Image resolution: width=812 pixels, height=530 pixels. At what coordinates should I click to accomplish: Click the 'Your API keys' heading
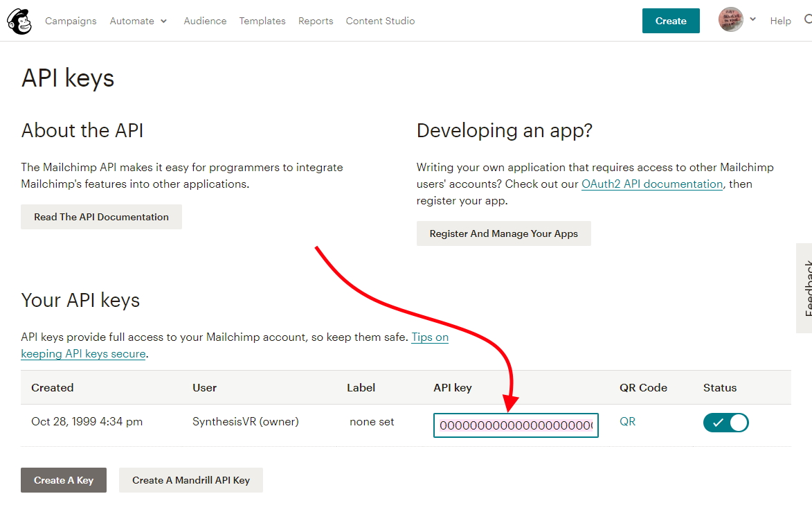pyautogui.click(x=81, y=300)
